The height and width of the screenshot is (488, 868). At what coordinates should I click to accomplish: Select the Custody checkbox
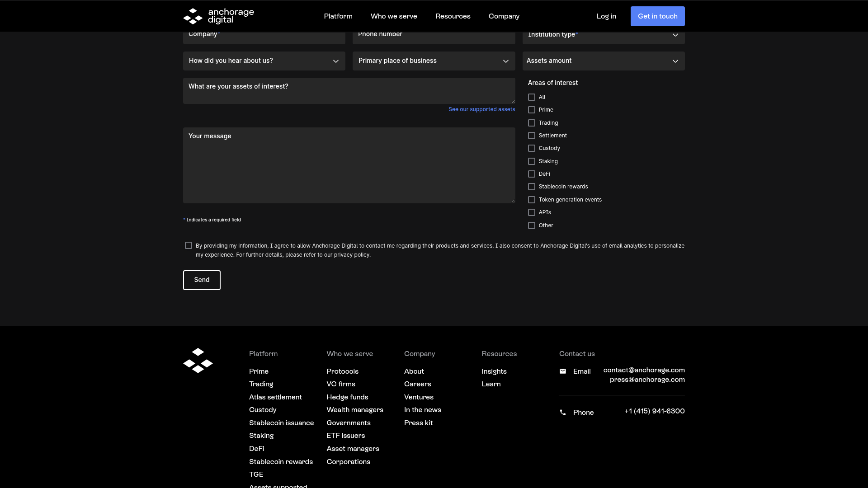pyautogui.click(x=532, y=148)
